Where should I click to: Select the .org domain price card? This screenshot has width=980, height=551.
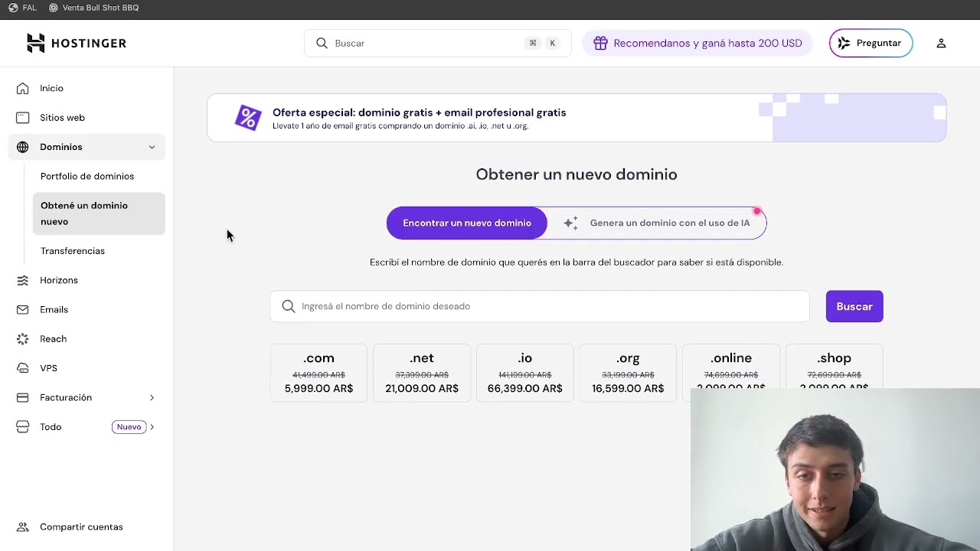tap(628, 373)
